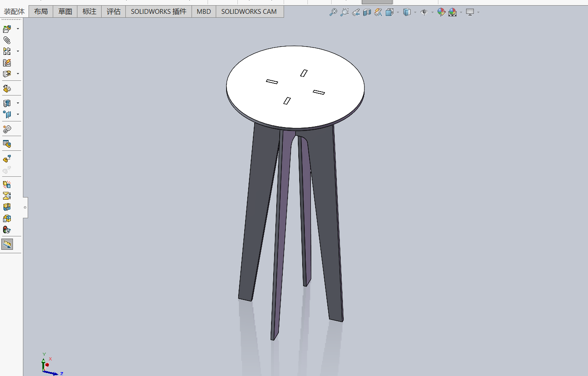Open the 标注 tab
Screen dimensions: 588x376
tap(89, 12)
